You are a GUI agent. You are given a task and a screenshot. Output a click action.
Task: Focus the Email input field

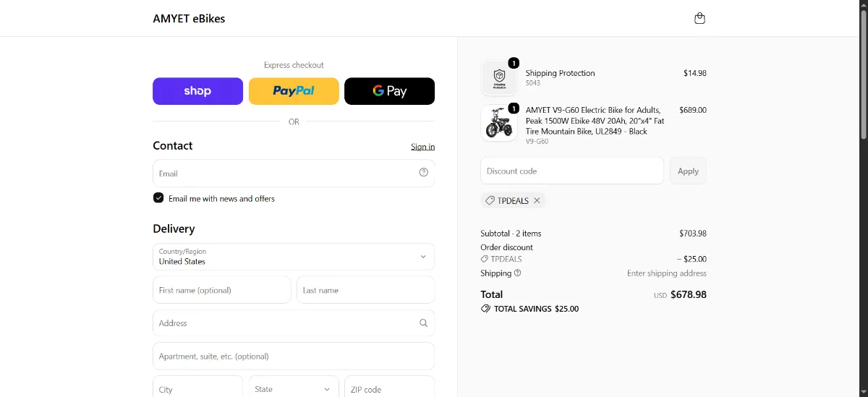[294, 173]
